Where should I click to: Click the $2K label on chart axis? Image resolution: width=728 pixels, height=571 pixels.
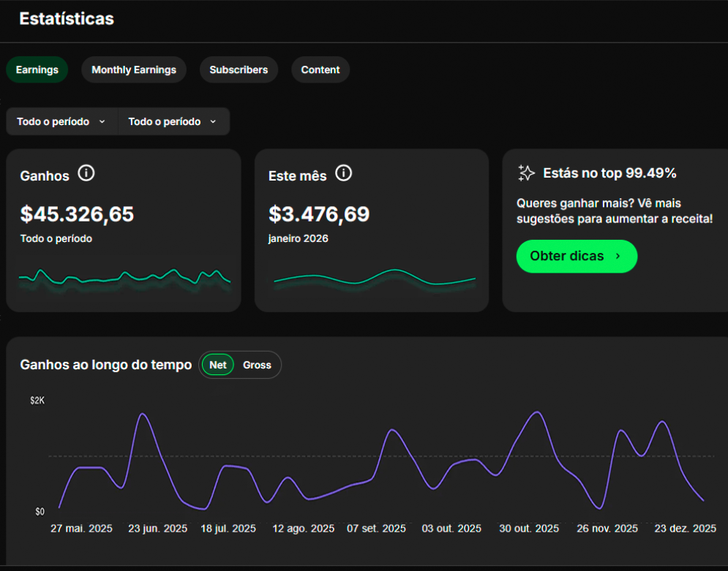37,401
